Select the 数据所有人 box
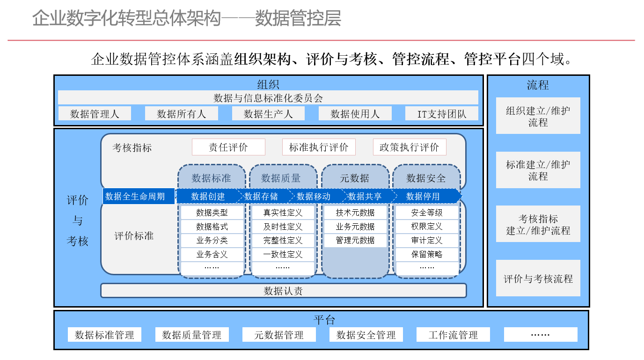This screenshot has height=360, width=644. [x=181, y=114]
